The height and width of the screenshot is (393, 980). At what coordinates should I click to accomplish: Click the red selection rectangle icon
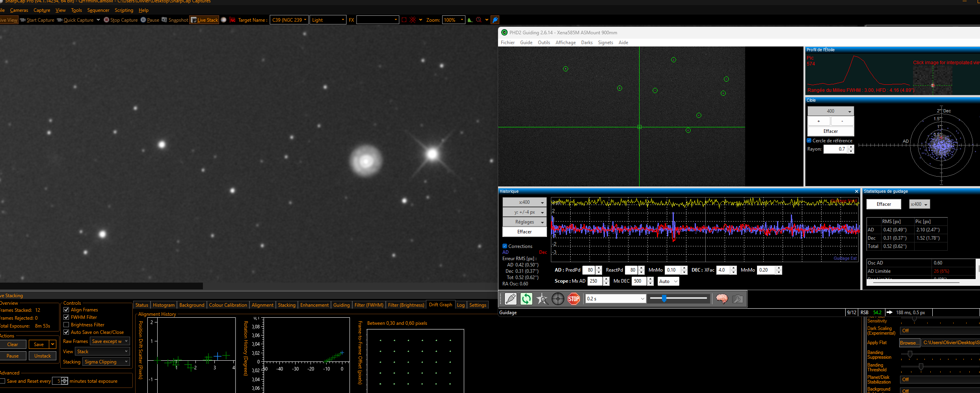pyautogui.click(x=404, y=20)
